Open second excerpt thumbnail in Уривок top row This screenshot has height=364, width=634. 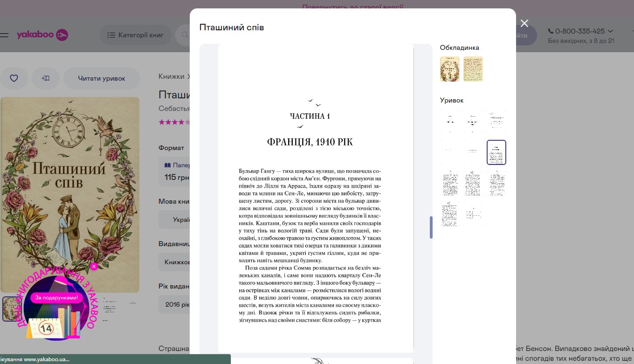coord(473,122)
